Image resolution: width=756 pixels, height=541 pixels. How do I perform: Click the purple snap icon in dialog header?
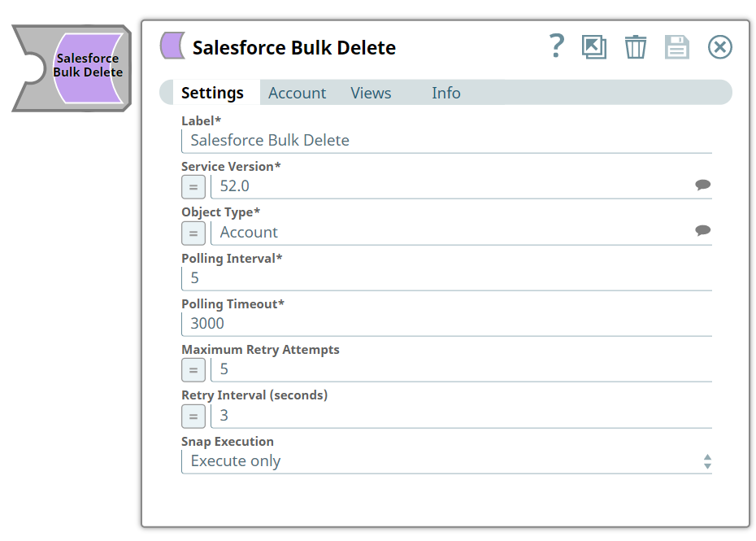coord(172,46)
